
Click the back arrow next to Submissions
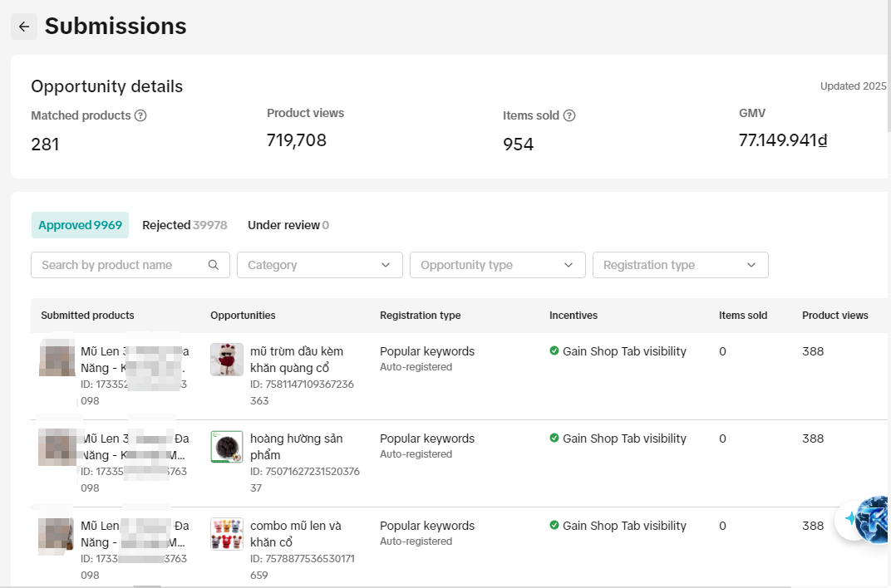[x=23, y=27]
